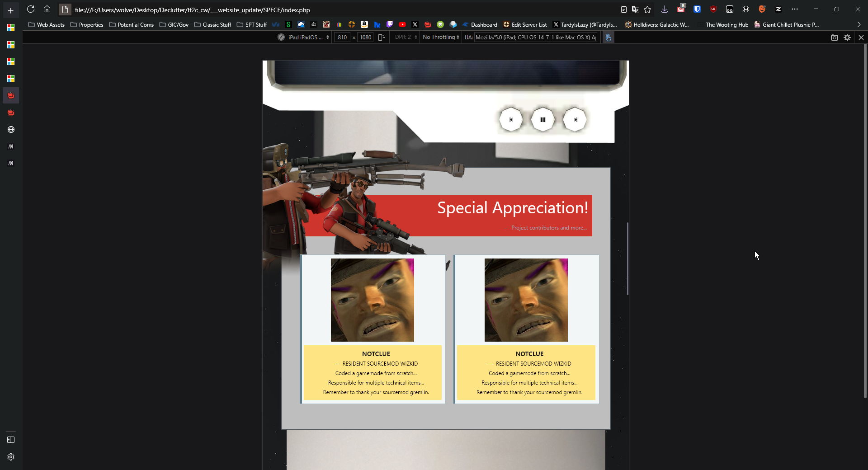Image resolution: width=868 pixels, height=470 pixels.
Task: Click the viewport width field showing 810
Action: (x=342, y=37)
